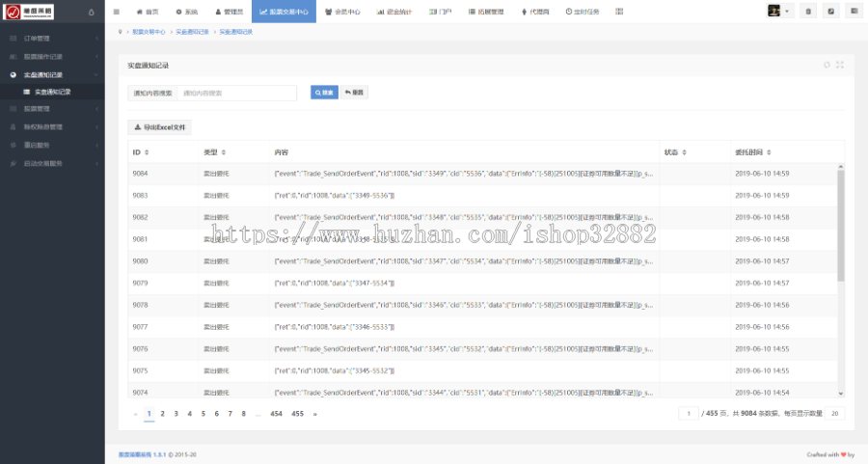868x464 pixels.
Task: Open the user avatar dropdown
Action: (x=778, y=11)
